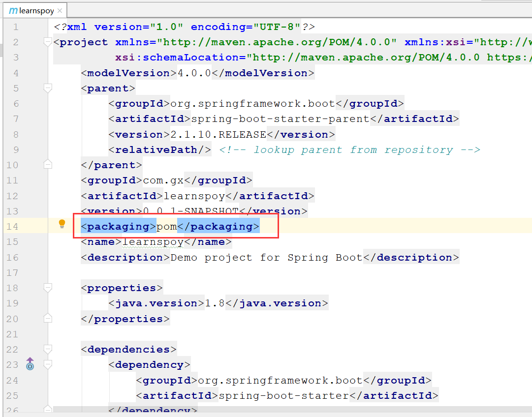Click the override gutter icon on line 23

tap(30, 364)
